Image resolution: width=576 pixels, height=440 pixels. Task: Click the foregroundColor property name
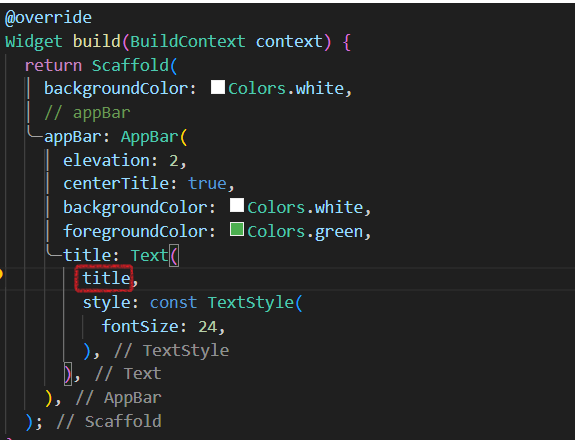click(140, 231)
